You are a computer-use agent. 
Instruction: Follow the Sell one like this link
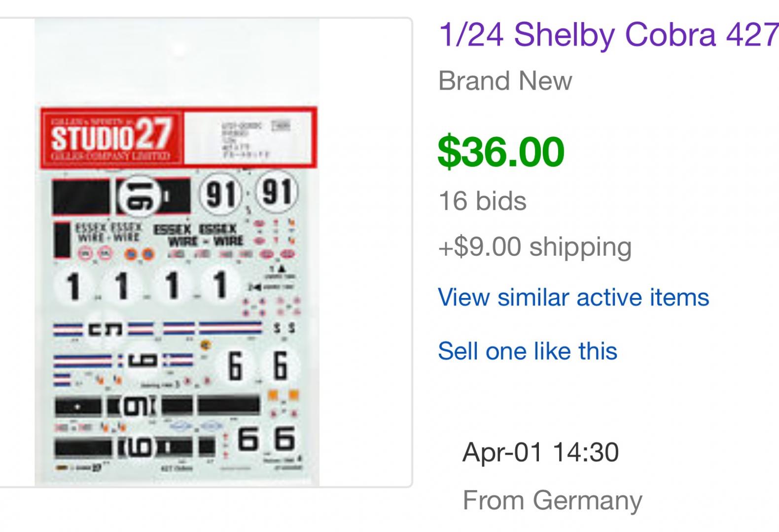[x=527, y=351]
